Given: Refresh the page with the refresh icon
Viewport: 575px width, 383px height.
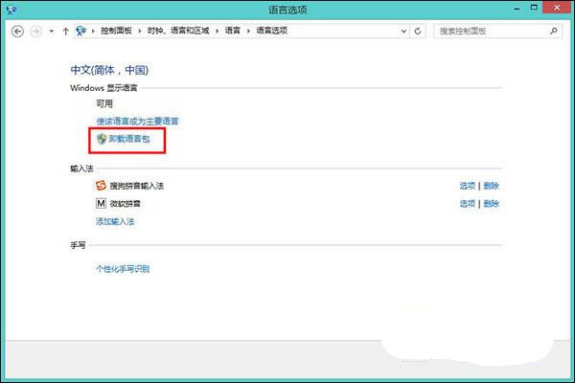Looking at the screenshot, I should pyautogui.click(x=418, y=31).
